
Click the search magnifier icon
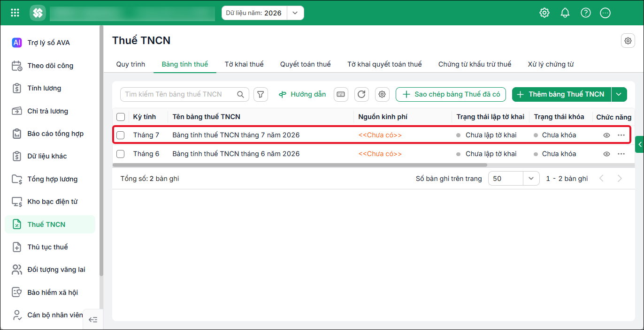coord(240,94)
